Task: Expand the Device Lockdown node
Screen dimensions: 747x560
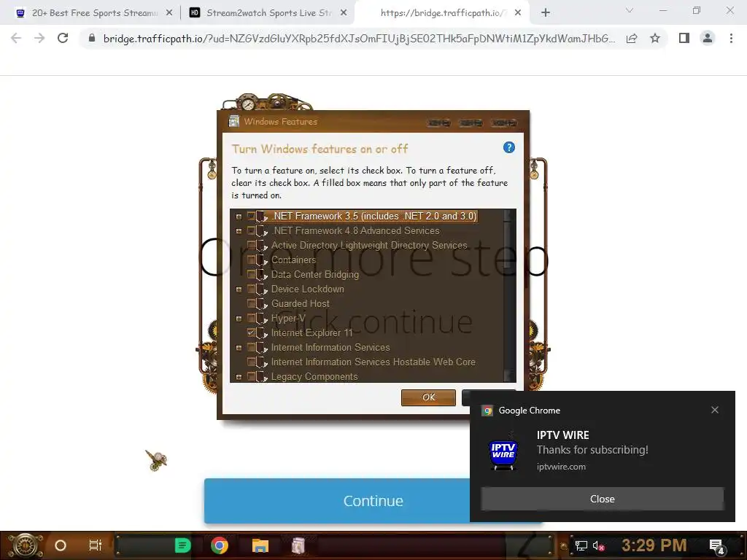Action: point(239,289)
